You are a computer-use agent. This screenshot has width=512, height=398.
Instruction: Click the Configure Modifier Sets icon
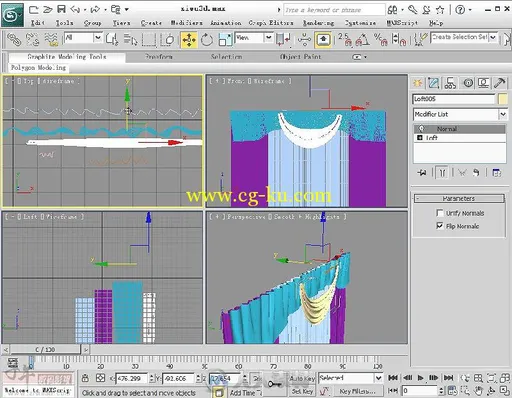click(x=497, y=173)
